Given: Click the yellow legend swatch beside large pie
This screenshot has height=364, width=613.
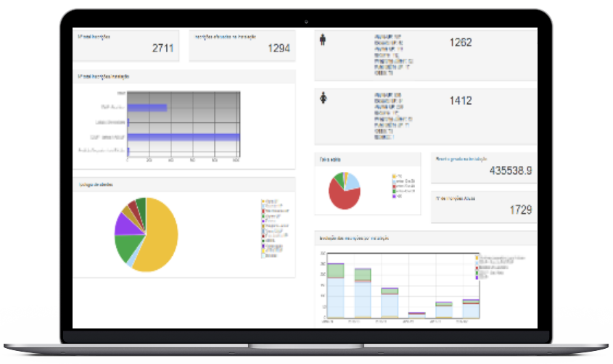Looking at the screenshot, I should click(262, 201).
